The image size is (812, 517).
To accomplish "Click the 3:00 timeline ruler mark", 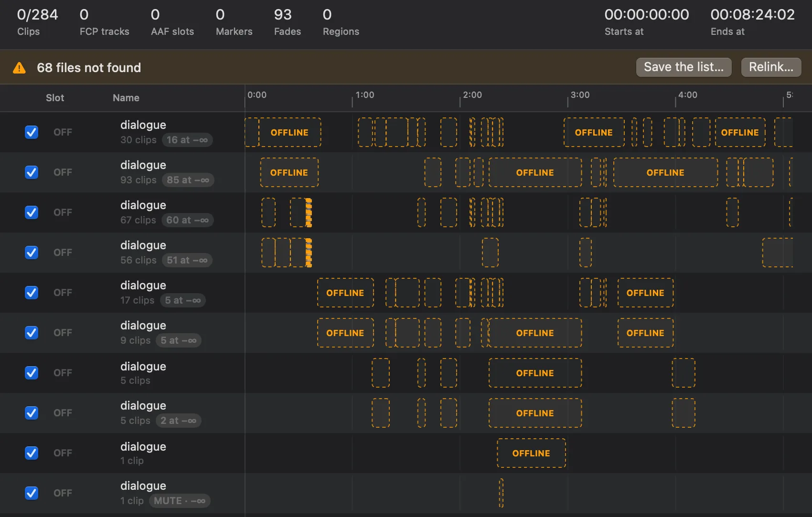I will (580, 95).
